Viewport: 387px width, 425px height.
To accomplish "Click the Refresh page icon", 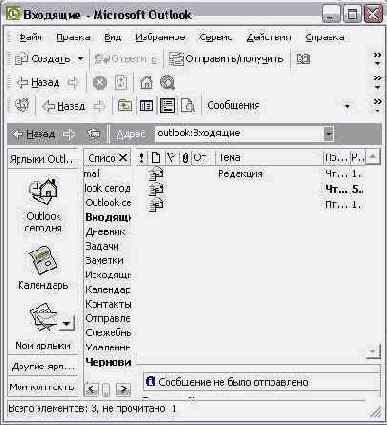I will (121, 83).
